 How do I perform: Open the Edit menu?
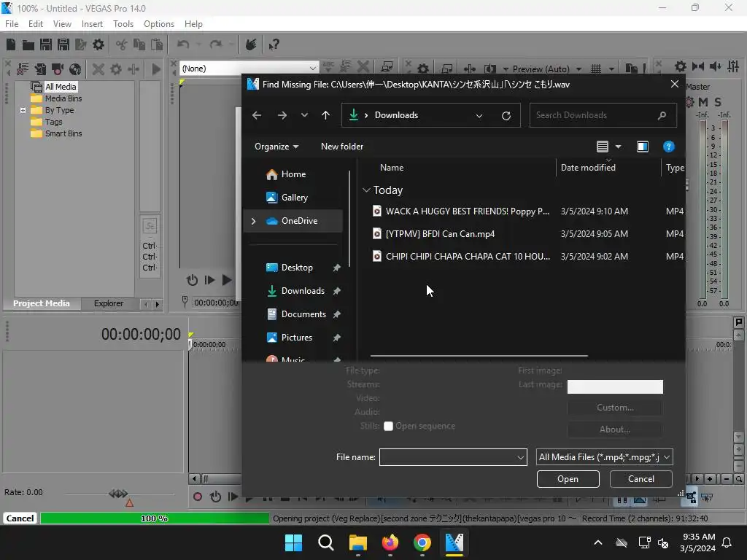[35, 24]
